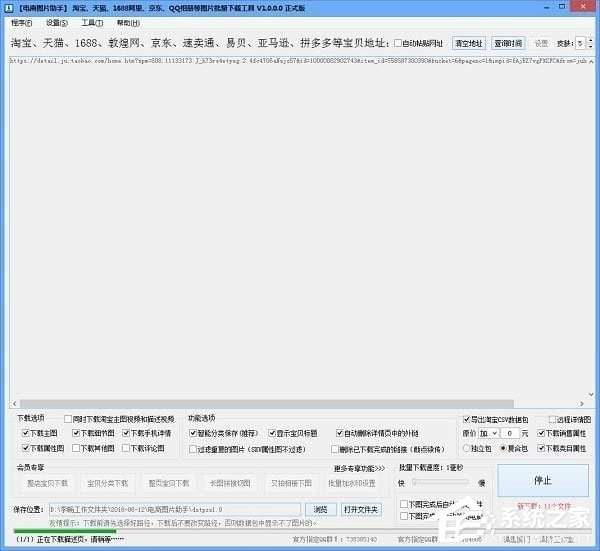This screenshot has width=600, height=551.
Task: Click the app icon in the title bar
Action: click(x=10, y=7)
